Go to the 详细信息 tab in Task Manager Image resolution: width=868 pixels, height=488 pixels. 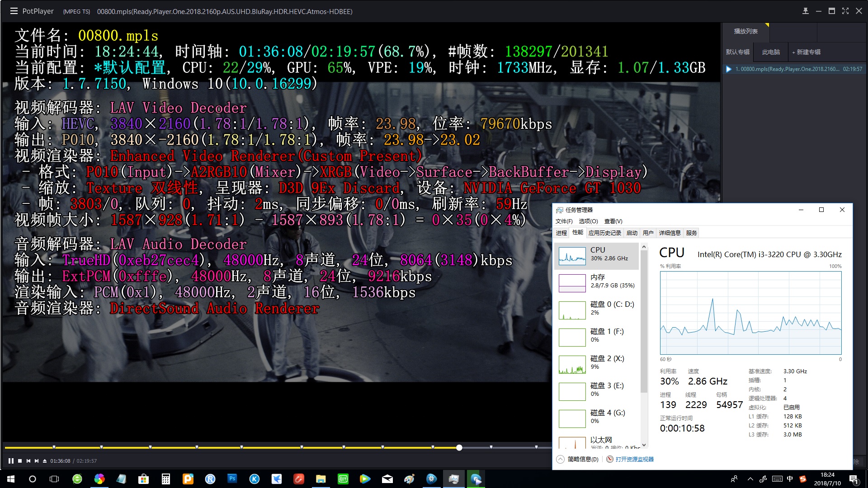point(670,233)
